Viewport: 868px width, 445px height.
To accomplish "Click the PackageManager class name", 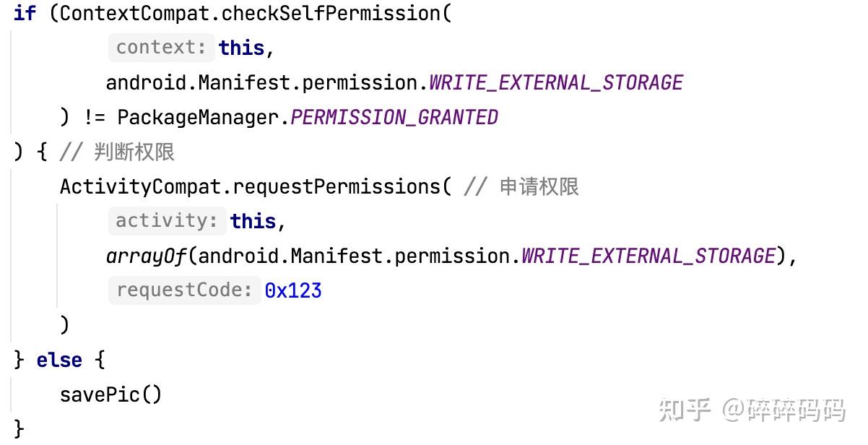I will (198, 117).
